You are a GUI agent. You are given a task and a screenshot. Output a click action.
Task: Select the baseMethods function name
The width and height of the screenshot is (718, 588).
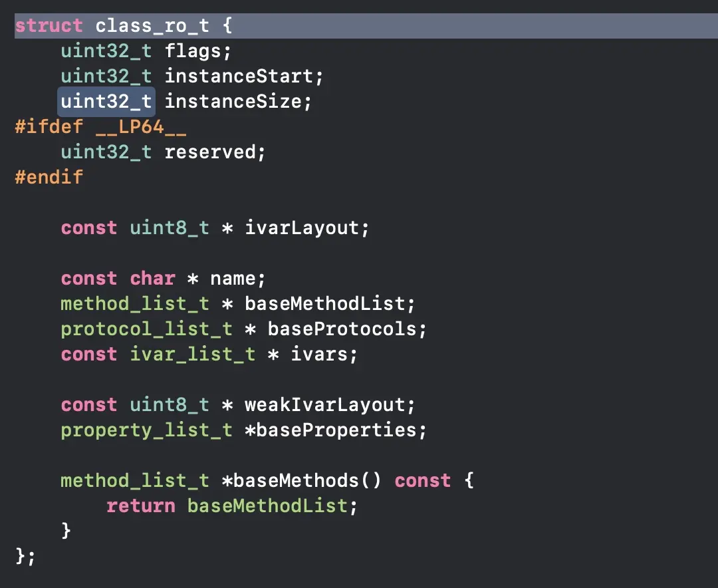pyautogui.click(x=306, y=480)
